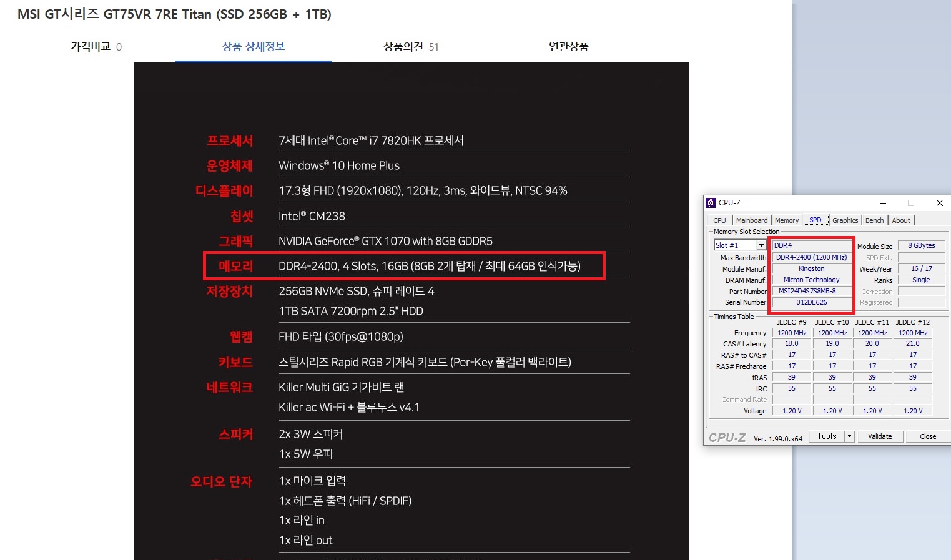
Task: Click the 18.0 CAS# Latency value
Action: click(x=792, y=343)
